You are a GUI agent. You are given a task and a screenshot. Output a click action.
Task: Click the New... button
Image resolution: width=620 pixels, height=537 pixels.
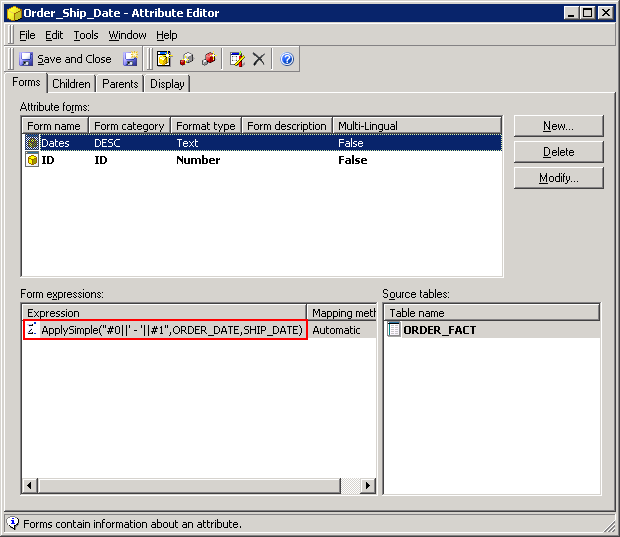point(558,126)
